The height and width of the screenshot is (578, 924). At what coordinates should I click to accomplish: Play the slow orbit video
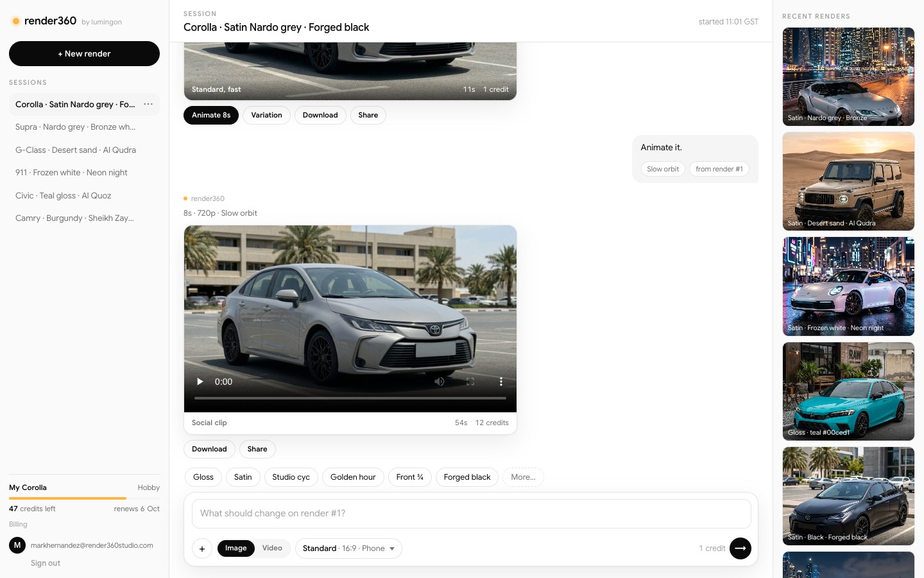tap(200, 381)
